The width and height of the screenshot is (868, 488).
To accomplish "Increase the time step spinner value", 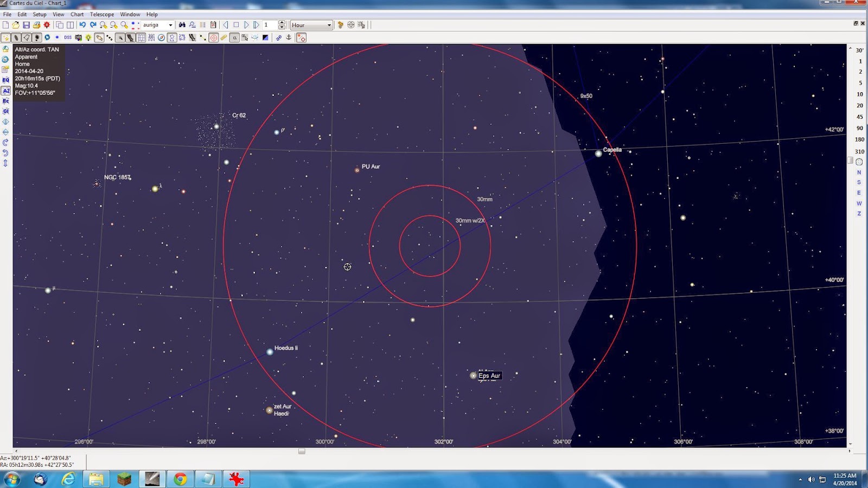I will click(282, 23).
